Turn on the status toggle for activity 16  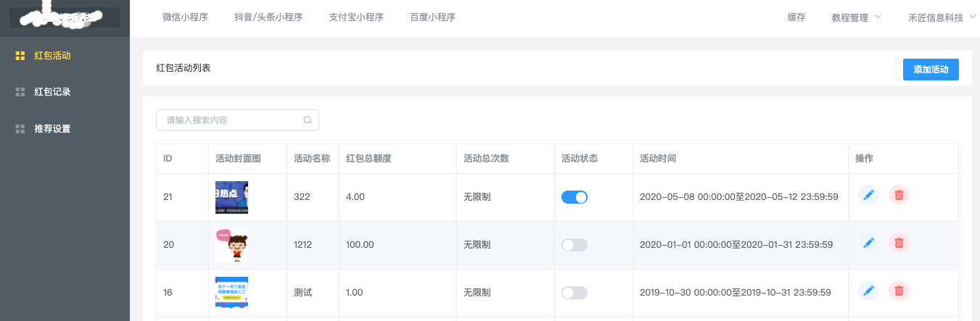pyautogui.click(x=574, y=293)
